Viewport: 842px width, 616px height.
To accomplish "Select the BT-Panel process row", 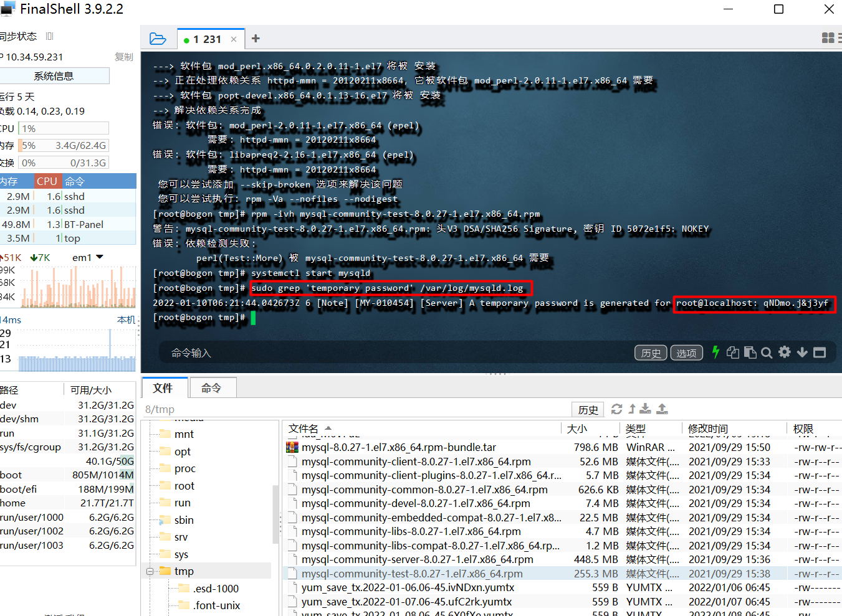I will (x=68, y=224).
